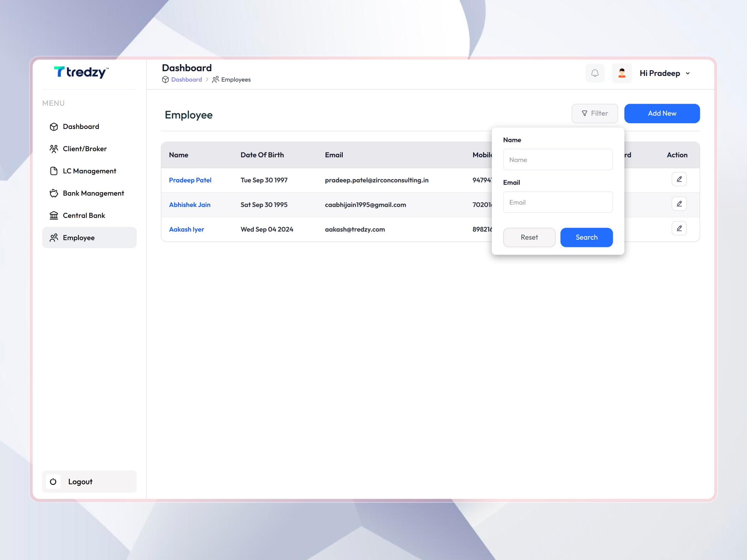Click the edit pencil for Pradeep Patel
The width and height of the screenshot is (747, 560).
pos(679,179)
